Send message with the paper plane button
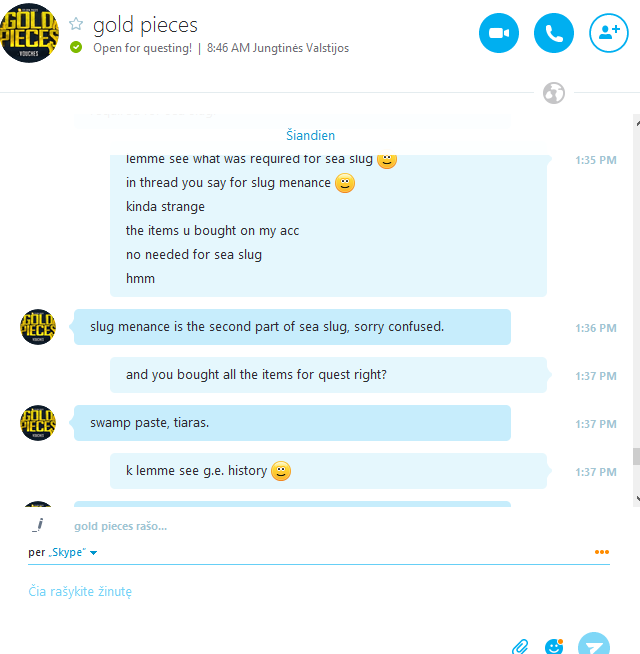640x654 pixels. pos(594,644)
